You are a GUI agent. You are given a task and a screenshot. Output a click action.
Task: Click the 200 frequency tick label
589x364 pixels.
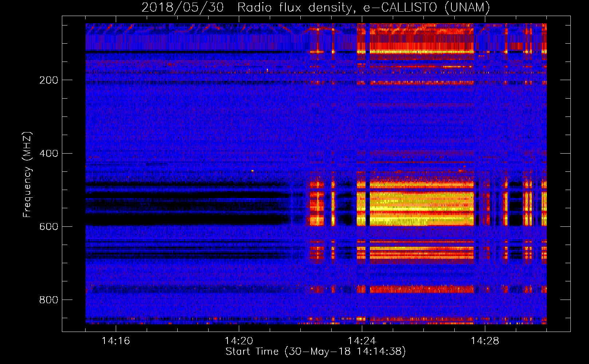click(x=48, y=80)
